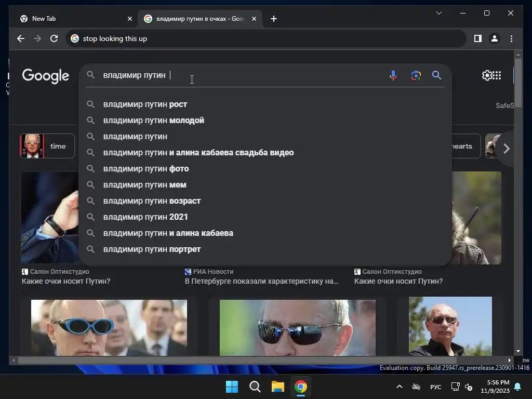
Task: Switch input language РУС indicator
Action: point(436,387)
